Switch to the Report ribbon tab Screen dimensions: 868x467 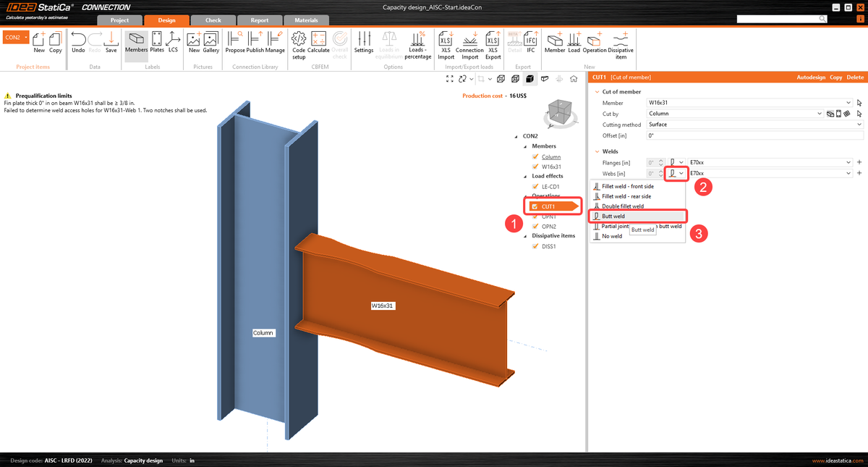click(x=259, y=20)
